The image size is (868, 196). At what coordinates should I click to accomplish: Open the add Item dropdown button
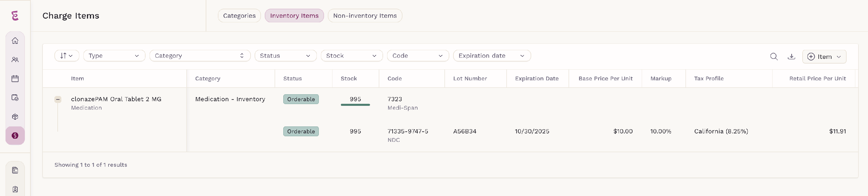coord(824,57)
